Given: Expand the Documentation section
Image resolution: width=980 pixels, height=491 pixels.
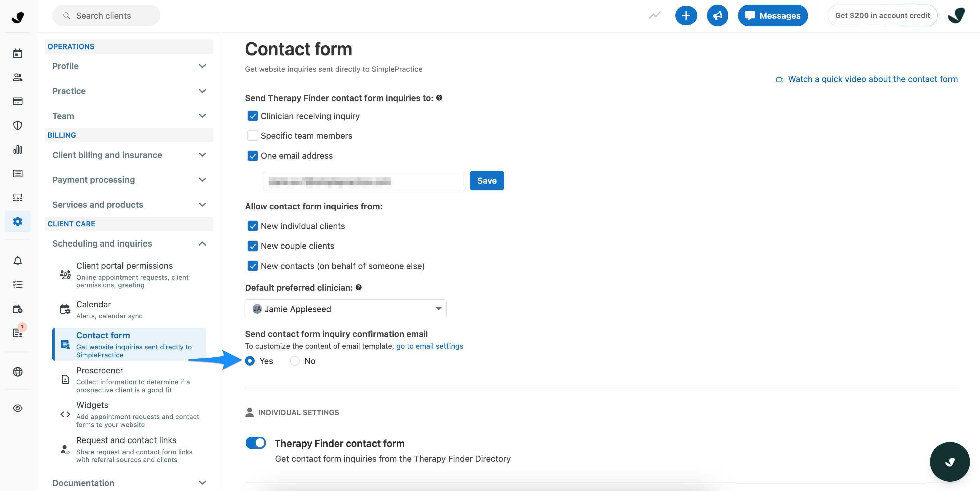Looking at the screenshot, I should pyautogui.click(x=129, y=483).
